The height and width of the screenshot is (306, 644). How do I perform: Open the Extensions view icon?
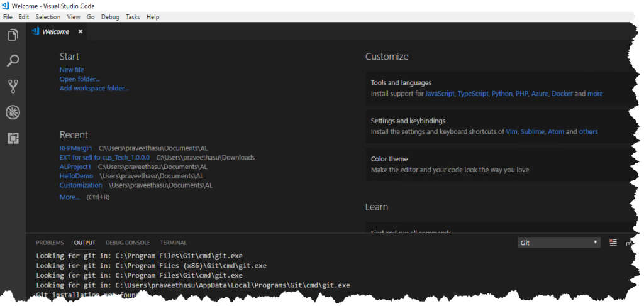click(13, 138)
